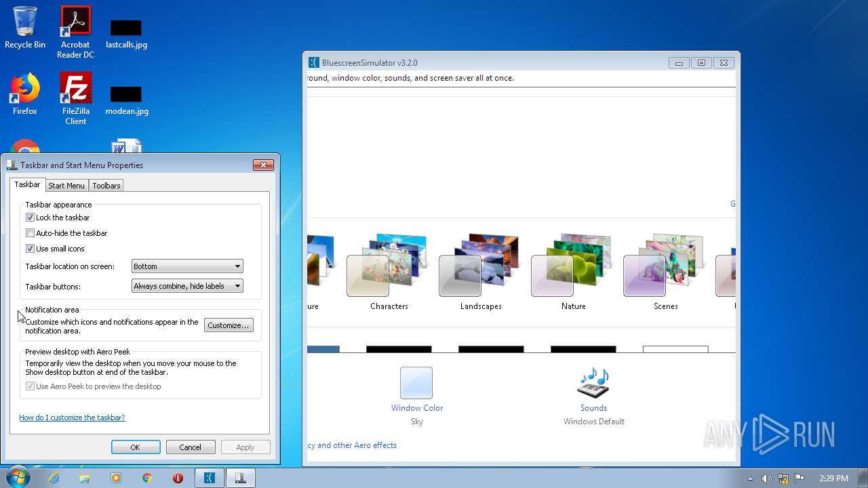Open Windows Explorer folder in taskbar
The height and width of the screenshot is (488, 868).
click(85, 478)
